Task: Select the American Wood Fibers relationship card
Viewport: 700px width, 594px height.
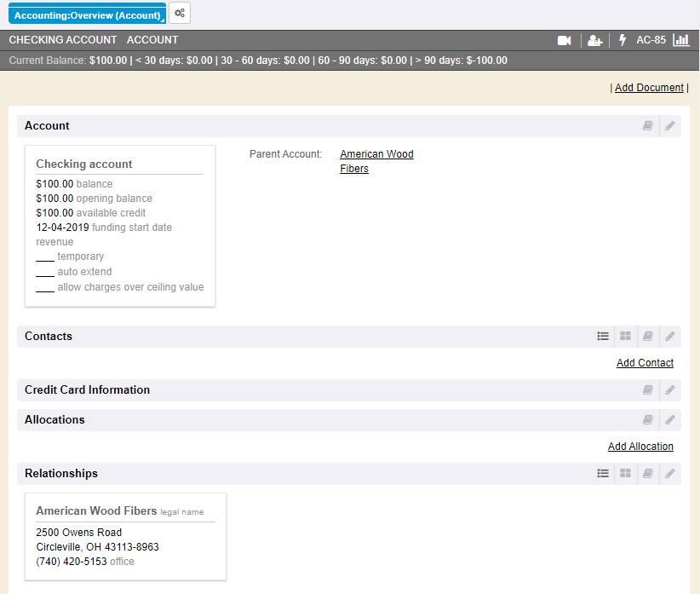Action: 125,536
